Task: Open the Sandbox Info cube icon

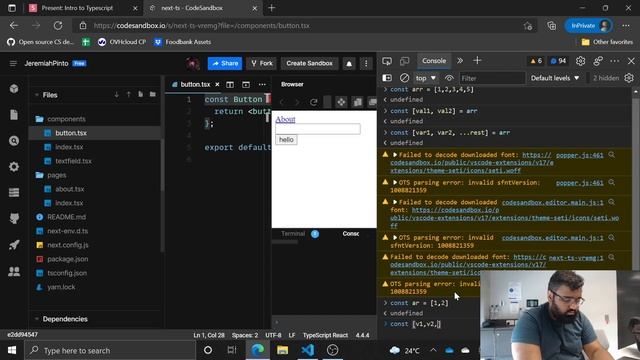Action: [x=14, y=89]
